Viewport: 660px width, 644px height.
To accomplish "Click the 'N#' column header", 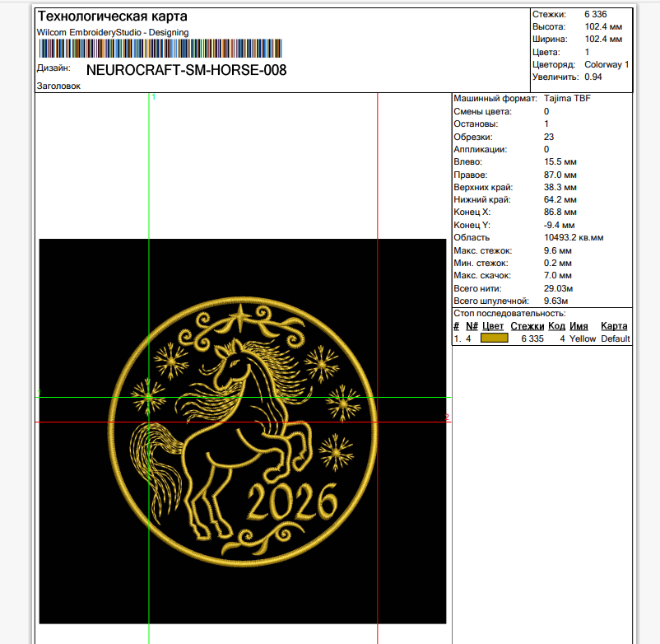I will pos(472,326).
